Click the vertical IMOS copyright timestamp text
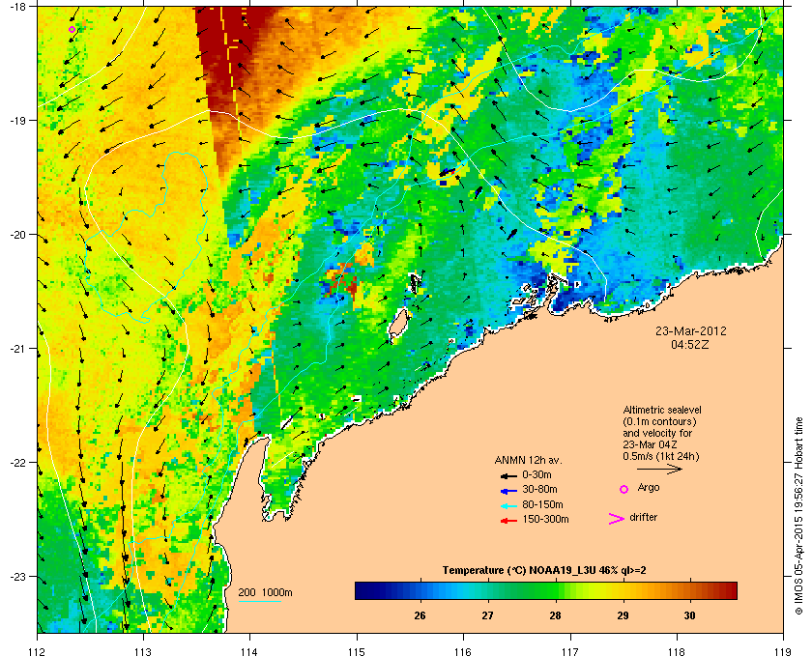Screen dimensions: 812x657 tap(798, 517)
